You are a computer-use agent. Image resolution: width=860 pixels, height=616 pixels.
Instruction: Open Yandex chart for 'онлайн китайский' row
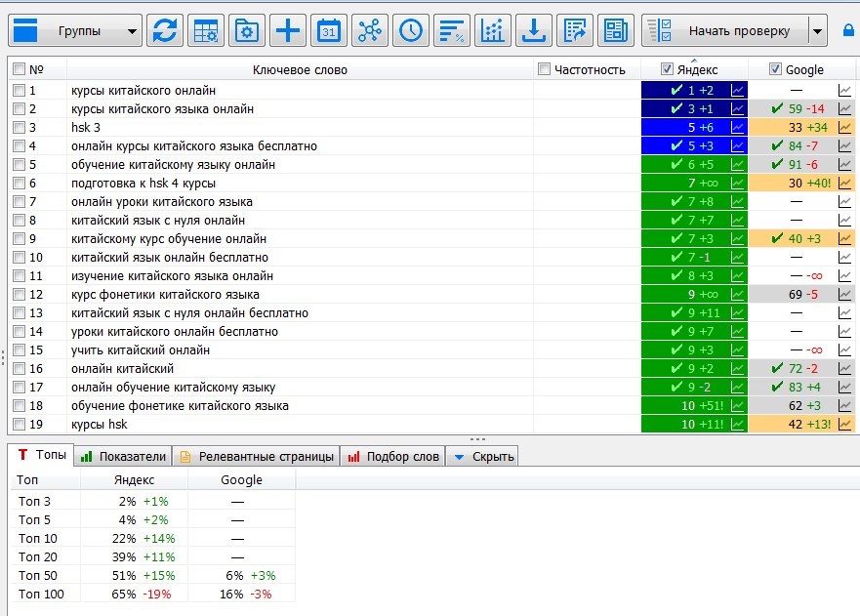pos(738,368)
